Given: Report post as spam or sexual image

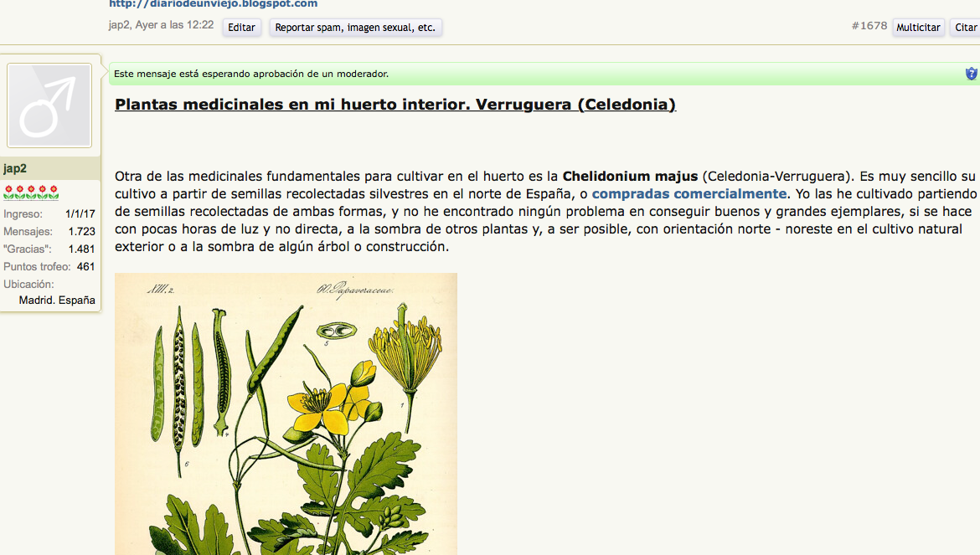Looking at the screenshot, I should click(x=355, y=28).
